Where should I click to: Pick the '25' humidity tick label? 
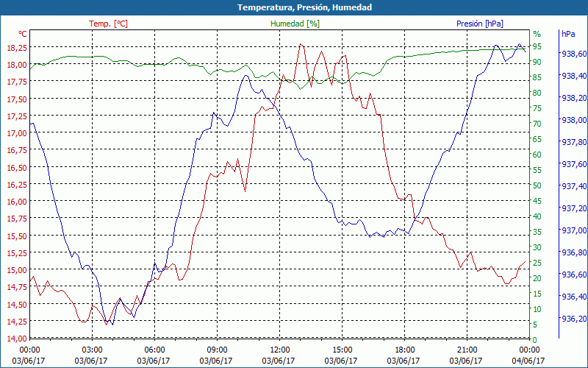[537, 263]
